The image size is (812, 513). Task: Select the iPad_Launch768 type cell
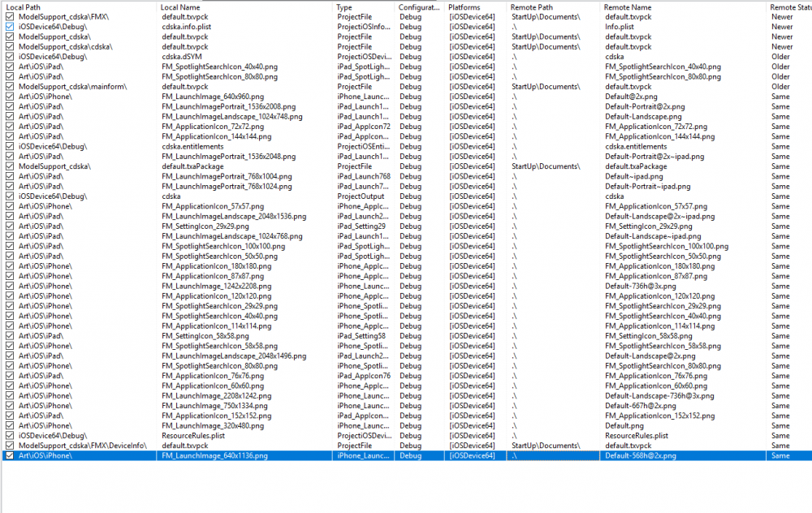coord(364,176)
